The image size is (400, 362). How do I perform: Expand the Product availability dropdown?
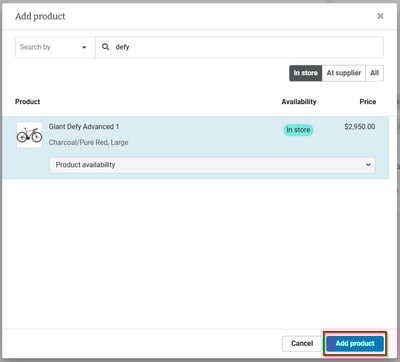212,165
